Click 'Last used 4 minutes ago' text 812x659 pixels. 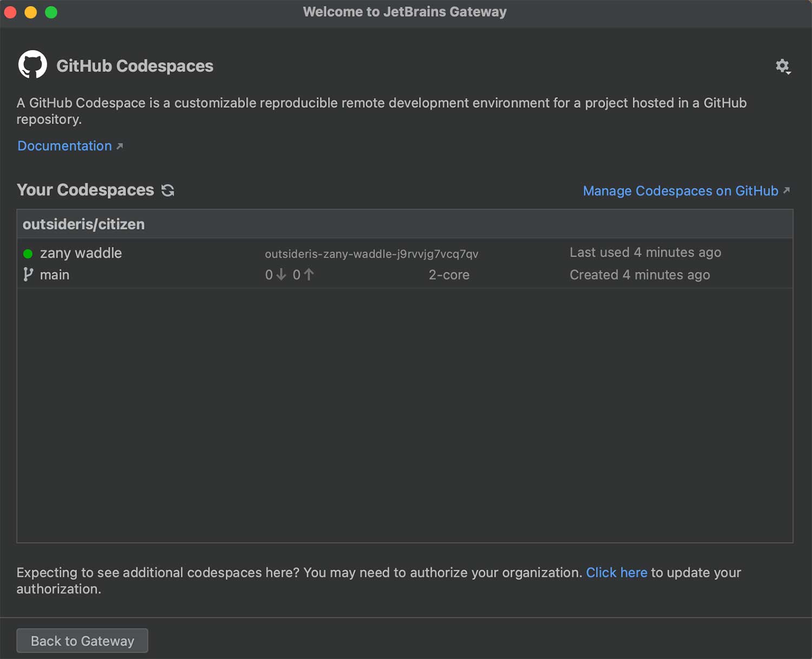[x=645, y=252]
